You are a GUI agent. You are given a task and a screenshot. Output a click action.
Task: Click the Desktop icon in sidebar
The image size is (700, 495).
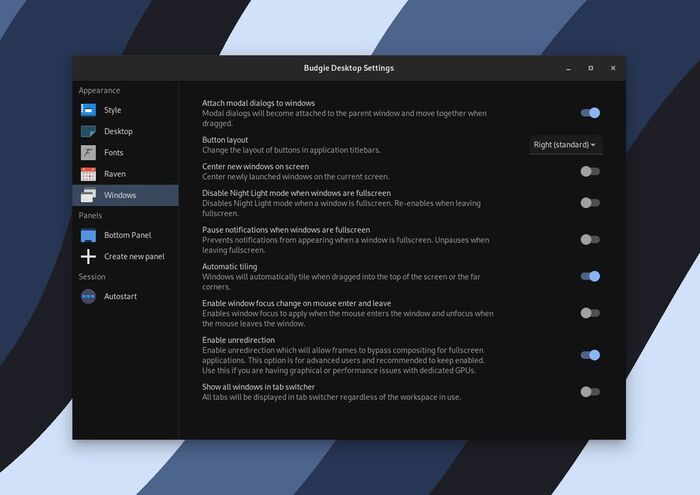(x=88, y=131)
